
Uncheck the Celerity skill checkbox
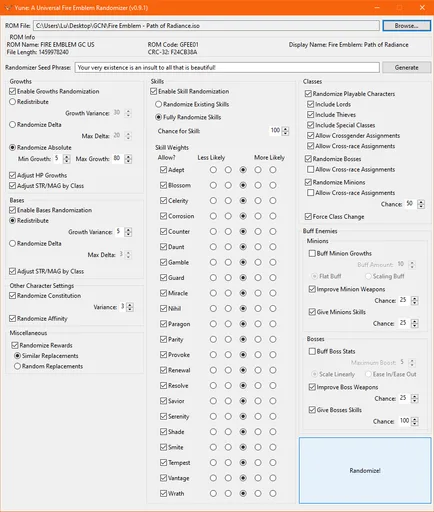point(163,201)
